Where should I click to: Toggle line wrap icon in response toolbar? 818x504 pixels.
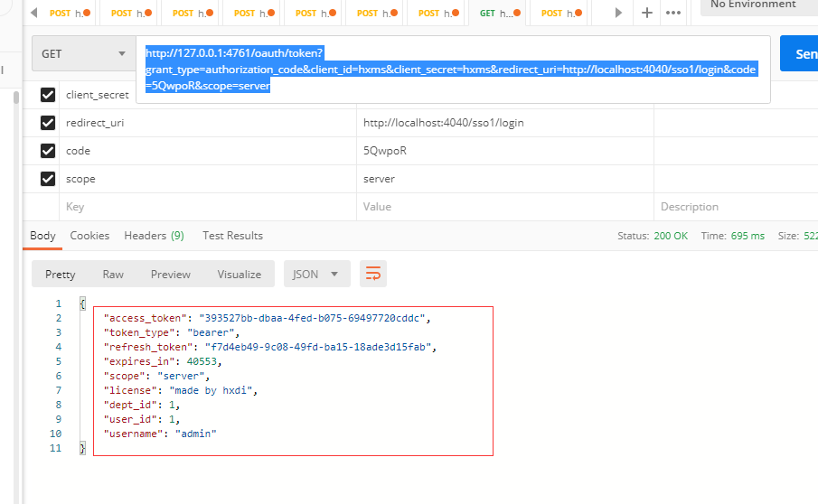click(x=373, y=274)
